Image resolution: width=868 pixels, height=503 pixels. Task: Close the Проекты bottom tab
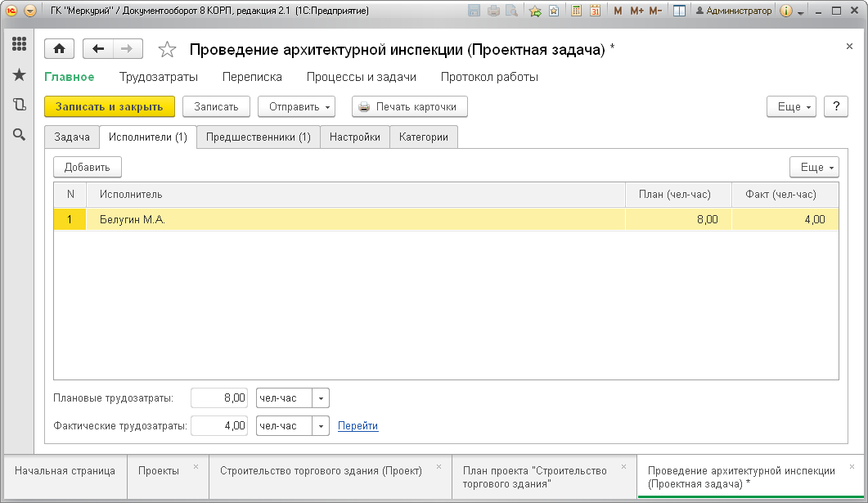coord(196,467)
